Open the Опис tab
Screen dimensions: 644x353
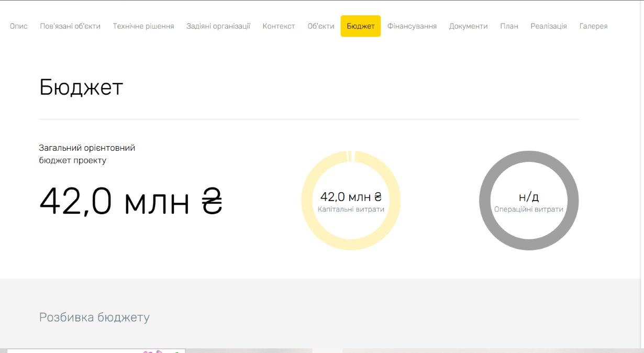click(19, 26)
